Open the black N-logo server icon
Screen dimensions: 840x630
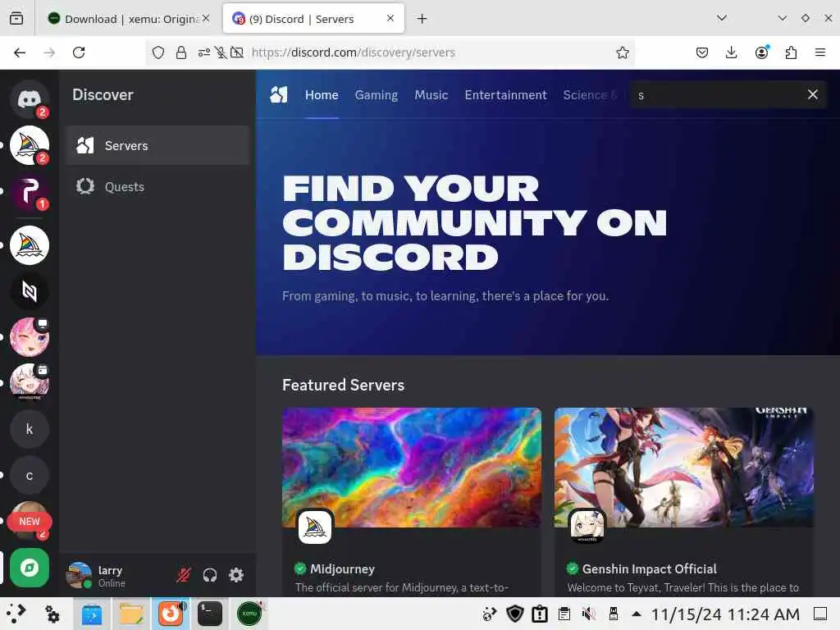click(30, 291)
